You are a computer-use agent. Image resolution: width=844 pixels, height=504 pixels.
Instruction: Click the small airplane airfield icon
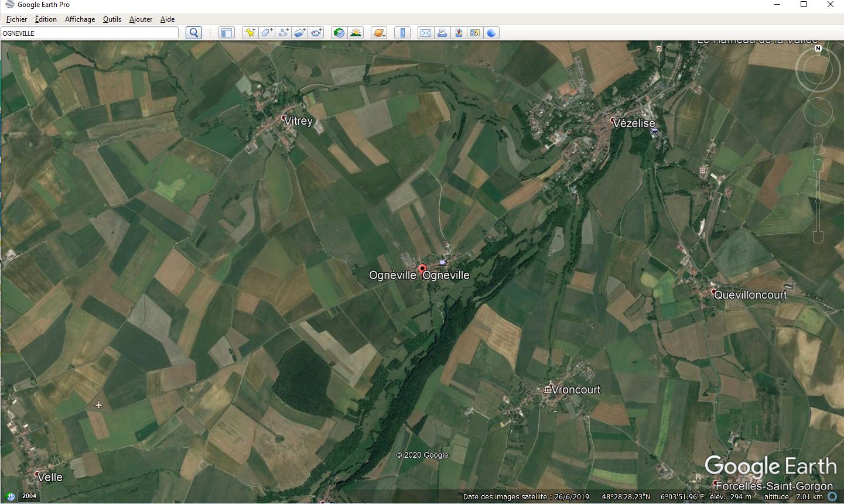pos(98,405)
